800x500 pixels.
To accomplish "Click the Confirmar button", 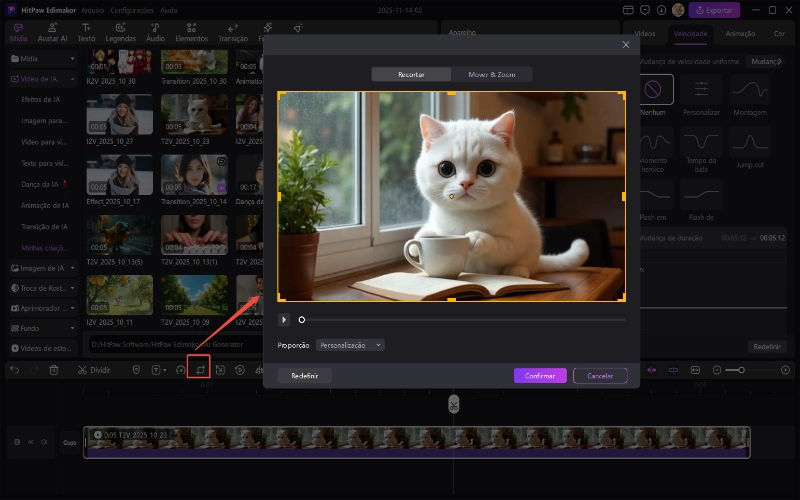I will click(540, 376).
